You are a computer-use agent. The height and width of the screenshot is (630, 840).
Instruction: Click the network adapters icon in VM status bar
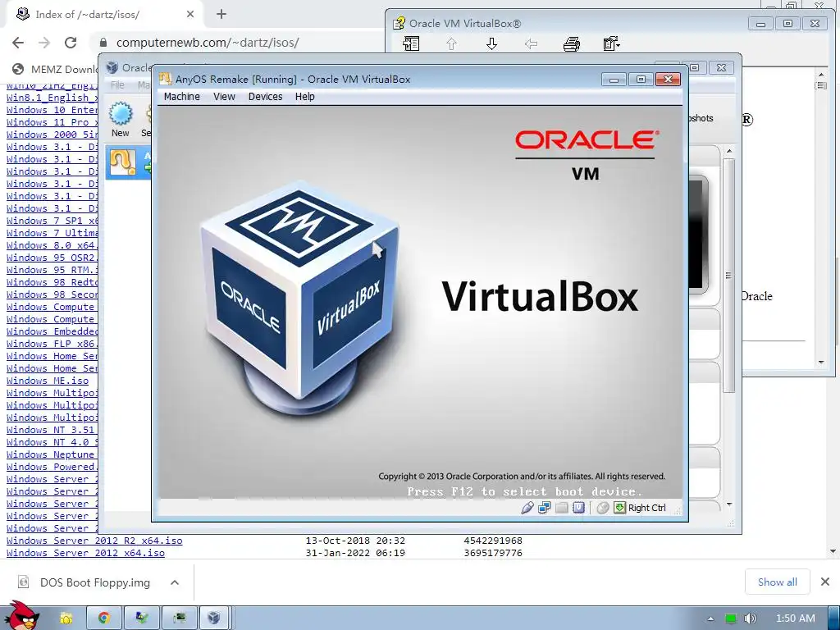point(545,508)
